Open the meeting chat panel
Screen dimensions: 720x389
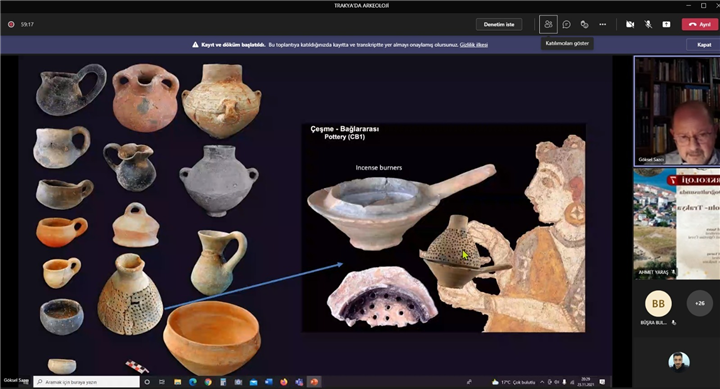(567, 24)
